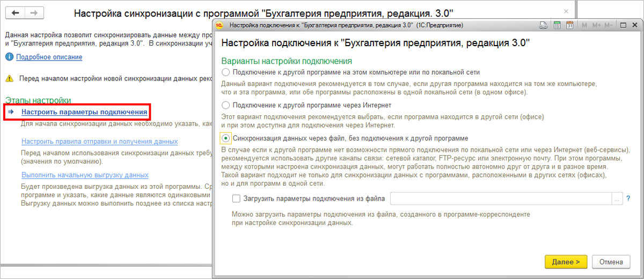The height and width of the screenshot is (279, 644).
Task: Click the Отмена button
Action: point(611,262)
